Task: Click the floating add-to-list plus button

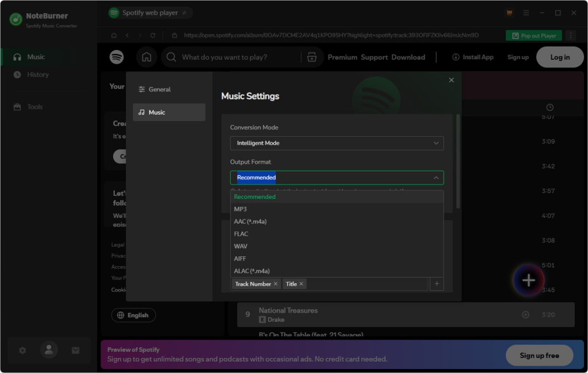Action: 529,280
